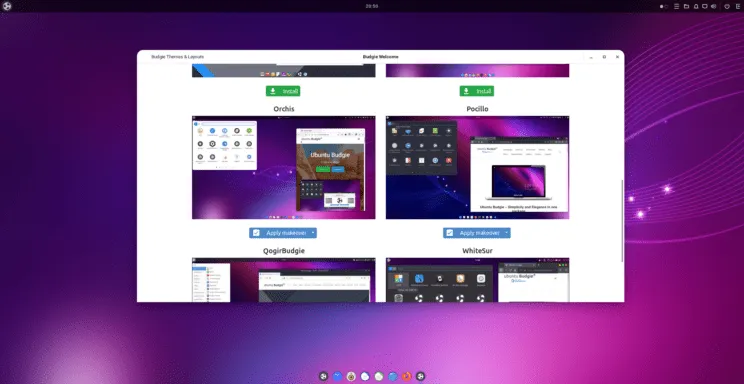744x384 pixels.
Task: Click the Install button above Orchis
Action: click(x=283, y=91)
